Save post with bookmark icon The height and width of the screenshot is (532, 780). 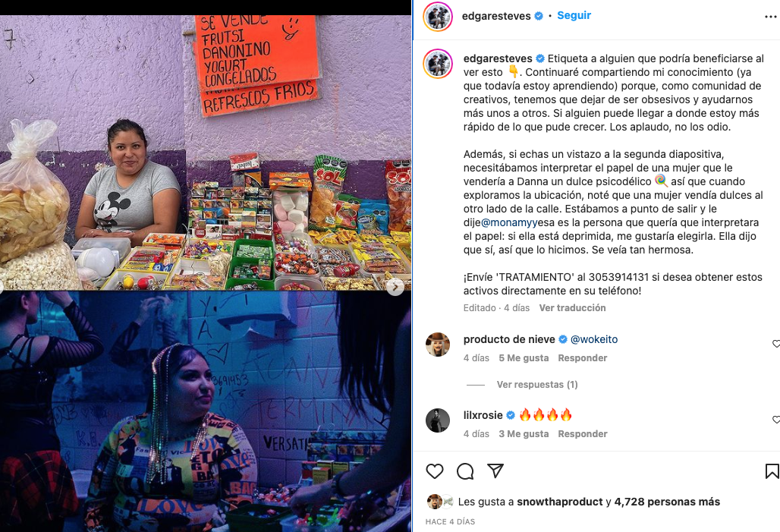point(772,471)
